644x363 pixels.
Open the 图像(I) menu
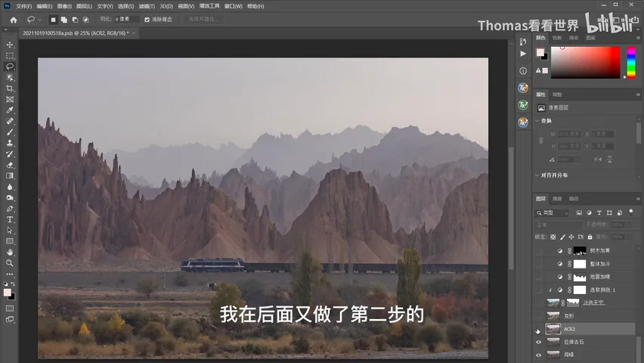(64, 6)
